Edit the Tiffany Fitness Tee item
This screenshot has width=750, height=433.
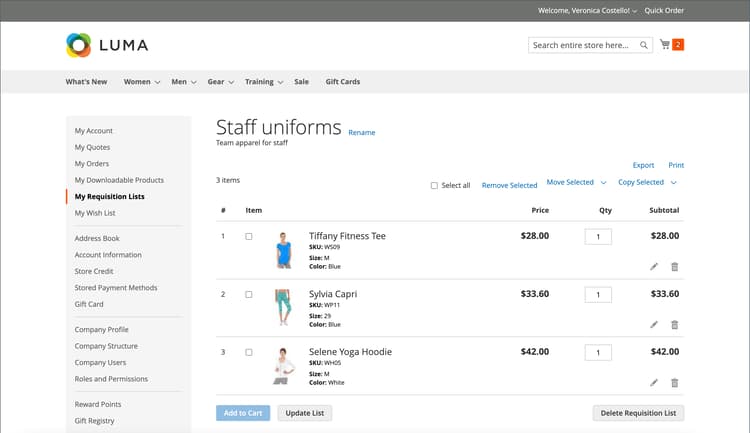(x=654, y=266)
